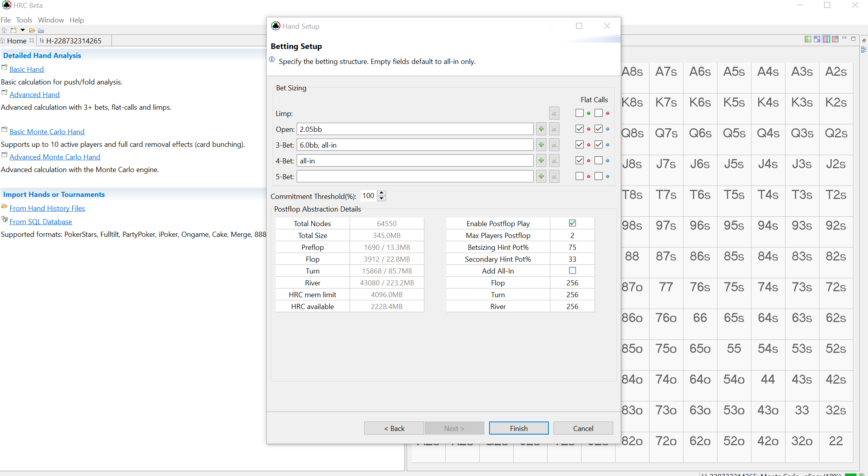
Task: Switch to the H-228732314265 tab
Action: pos(73,41)
